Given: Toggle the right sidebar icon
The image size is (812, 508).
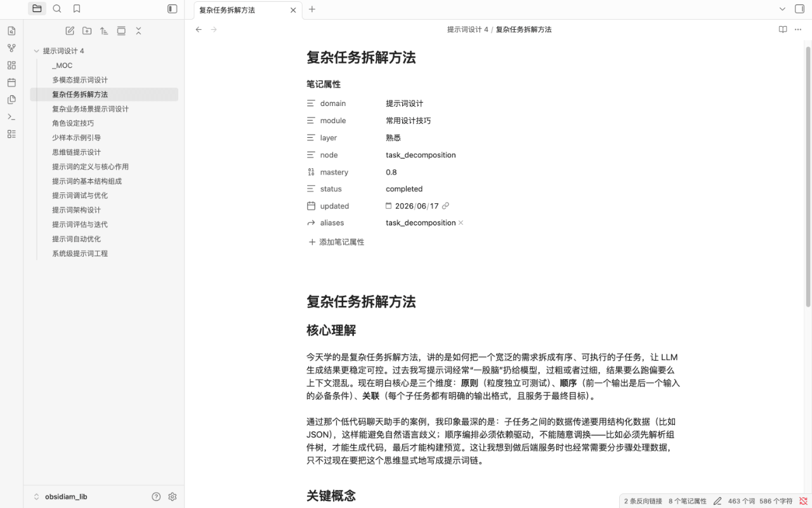Looking at the screenshot, I should 799,9.
